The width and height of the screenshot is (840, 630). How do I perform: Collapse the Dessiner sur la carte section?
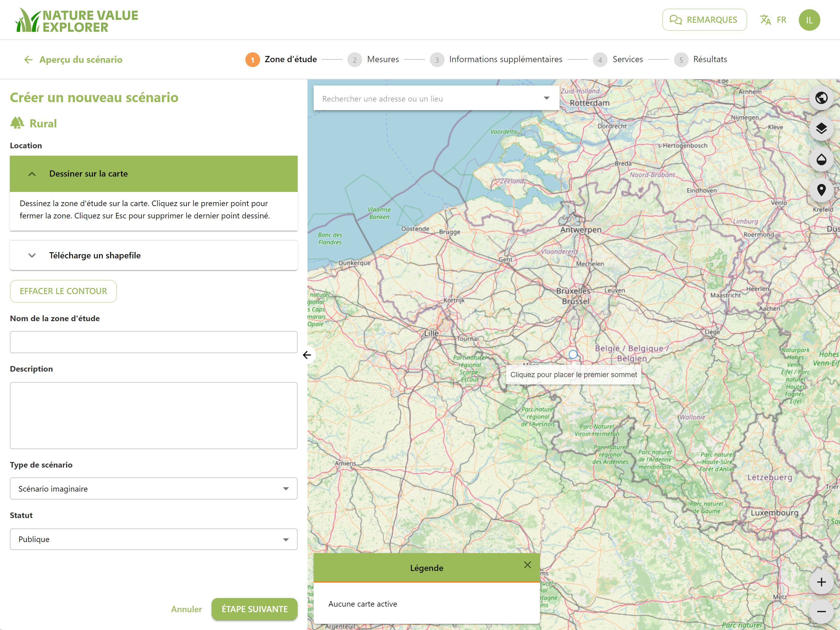coord(153,173)
